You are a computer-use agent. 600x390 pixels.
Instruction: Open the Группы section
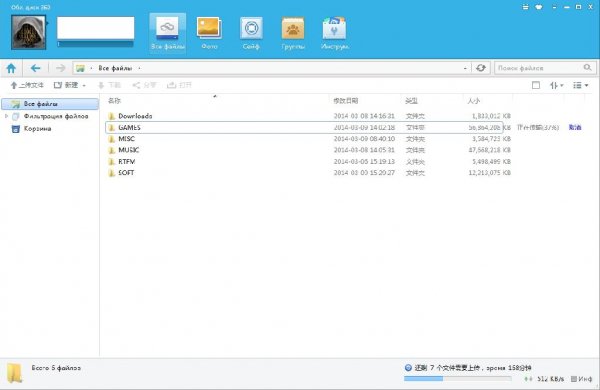293,33
